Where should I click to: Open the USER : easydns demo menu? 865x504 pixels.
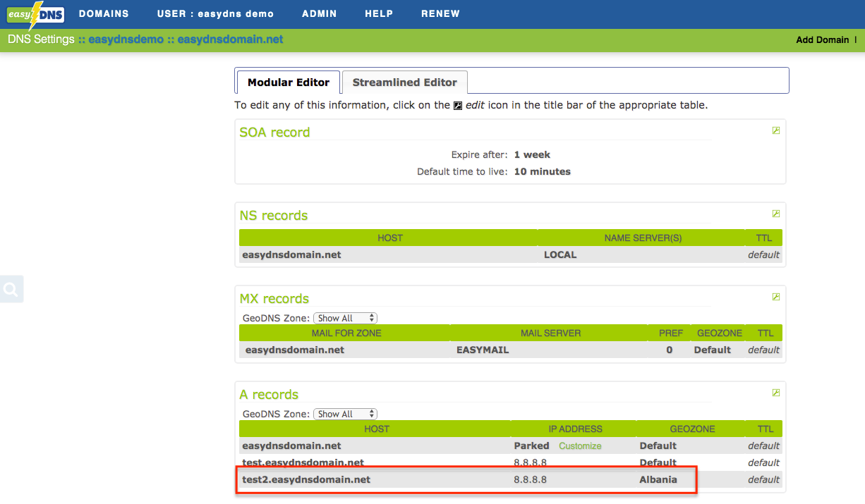tap(215, 14)
